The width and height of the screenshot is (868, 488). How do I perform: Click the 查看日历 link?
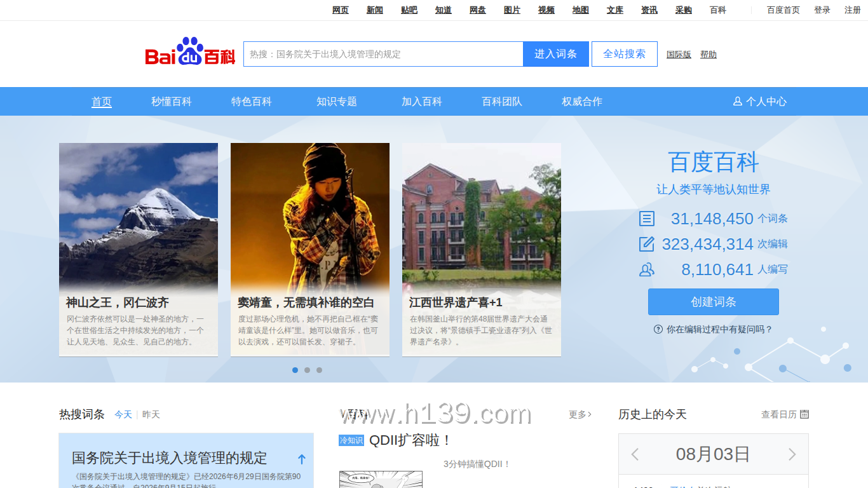click(x=779, y=414)
